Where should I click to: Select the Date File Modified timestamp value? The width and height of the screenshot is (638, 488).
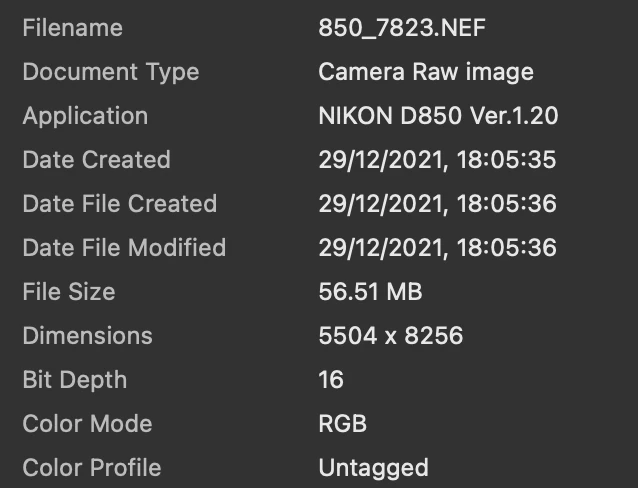pos(437,248)
